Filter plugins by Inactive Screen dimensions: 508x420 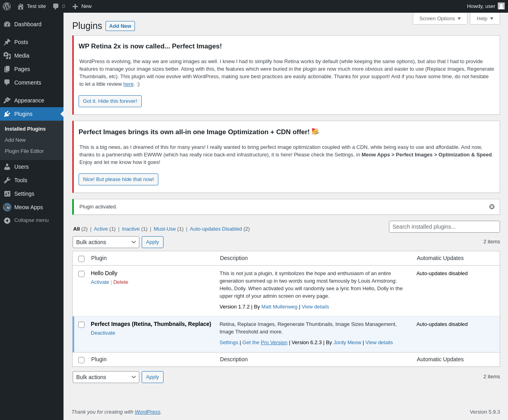coord(131,229)
